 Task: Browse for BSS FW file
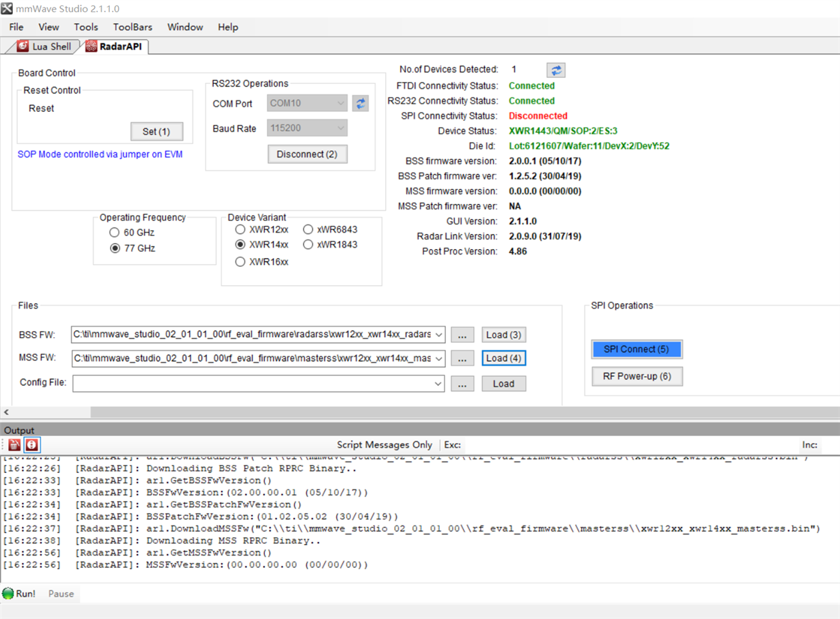[x=462, y=335]
